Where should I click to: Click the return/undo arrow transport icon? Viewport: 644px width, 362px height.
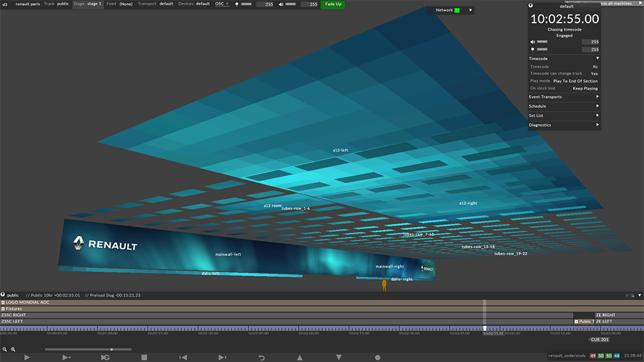pyautogui.click(x=262, y=358)
